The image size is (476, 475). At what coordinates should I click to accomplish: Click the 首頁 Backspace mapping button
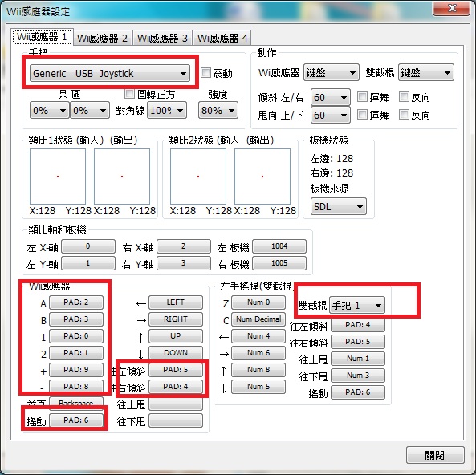point(76,404)
